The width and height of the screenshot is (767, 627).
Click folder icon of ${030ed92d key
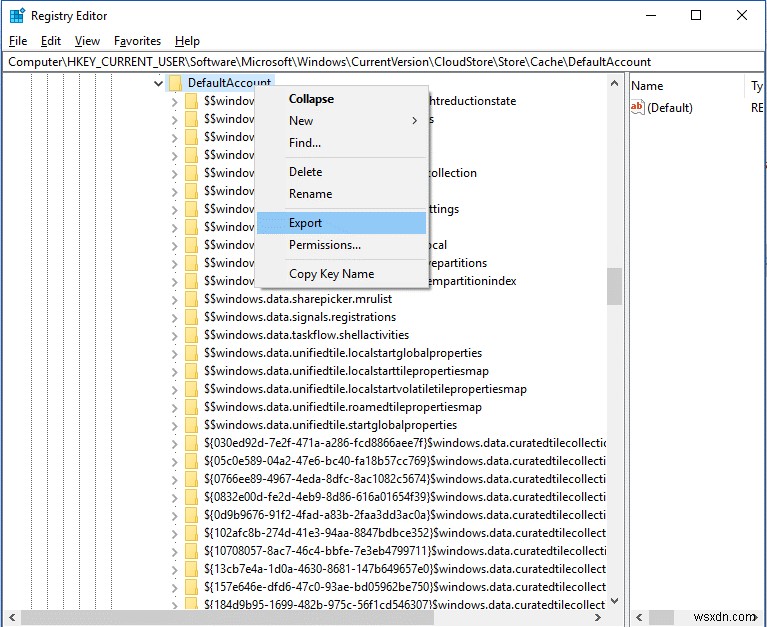tap(191, 443)
